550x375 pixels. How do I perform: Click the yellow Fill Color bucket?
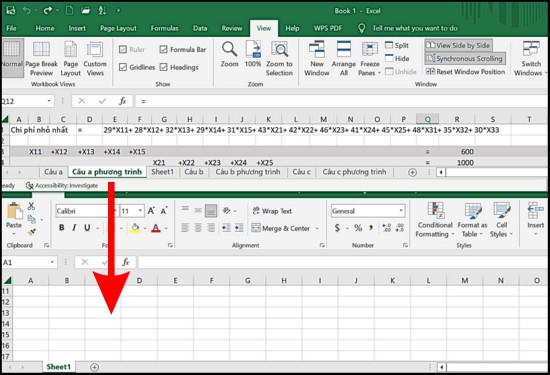135,228
